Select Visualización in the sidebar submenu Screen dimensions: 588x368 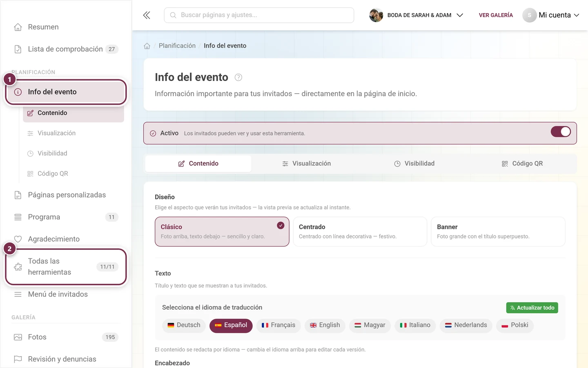pos(73,133)
